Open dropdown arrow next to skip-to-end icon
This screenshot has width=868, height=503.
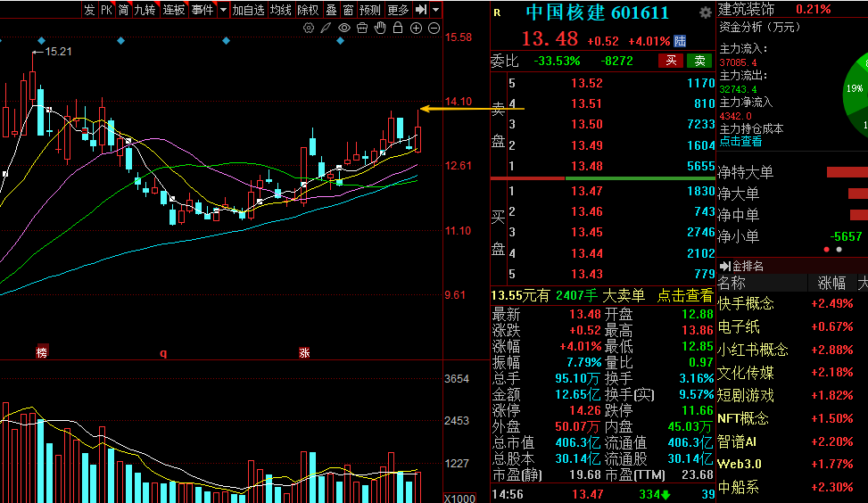(435, 10)
